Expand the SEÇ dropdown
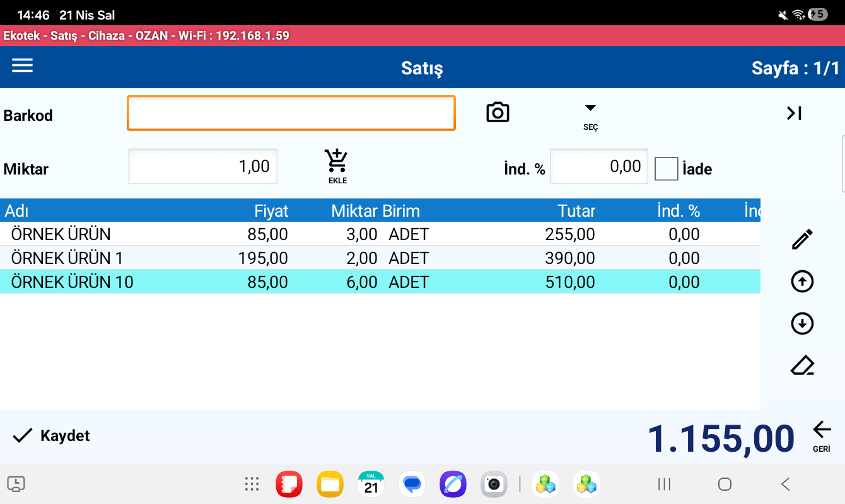This screenshot has width=845, height=504. 590,114
